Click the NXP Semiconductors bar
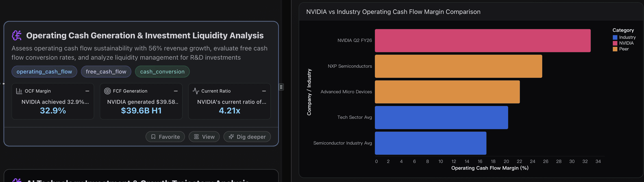The image size is (644, 182). tap(459, 66)
